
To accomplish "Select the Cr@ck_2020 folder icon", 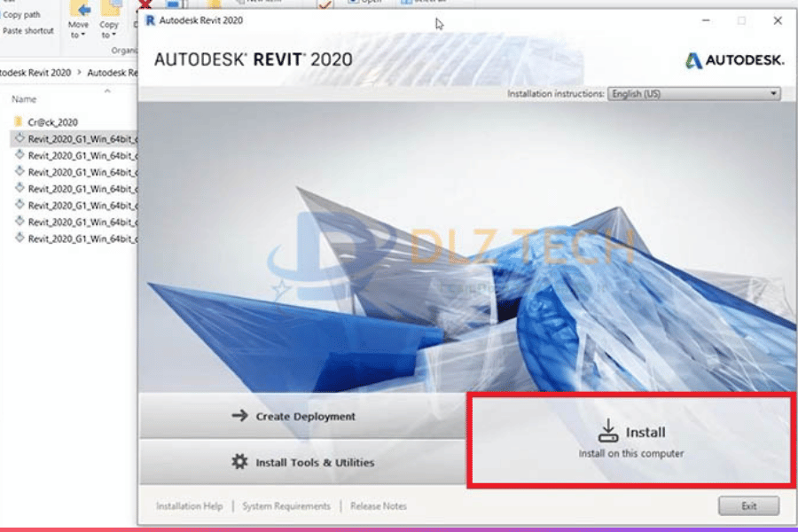I will [x=19, y=121].
